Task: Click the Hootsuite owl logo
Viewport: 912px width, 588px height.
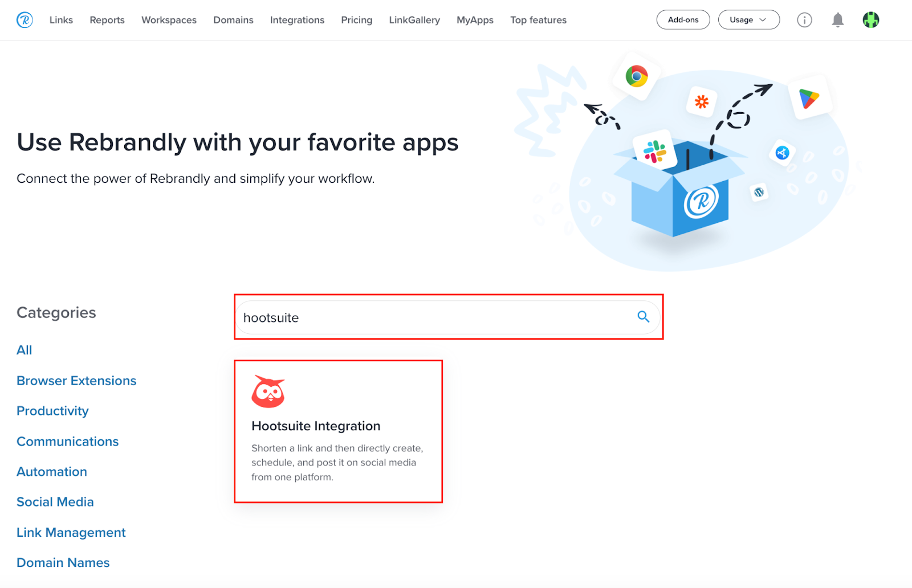Action: (x=268, y=391)
